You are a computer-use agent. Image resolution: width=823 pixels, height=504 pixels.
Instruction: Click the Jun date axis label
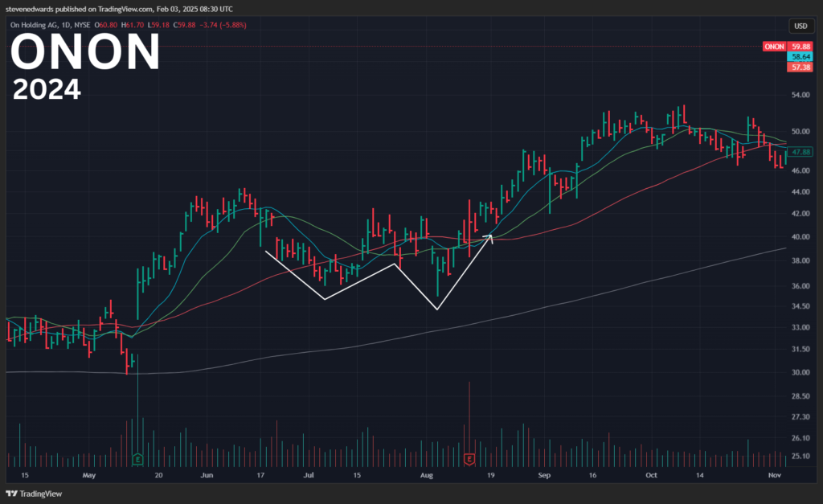(207, 475)
